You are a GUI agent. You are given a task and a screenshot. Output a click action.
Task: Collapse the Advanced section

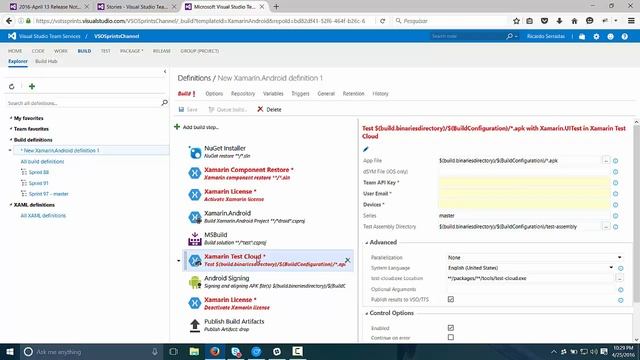(366, 242)
